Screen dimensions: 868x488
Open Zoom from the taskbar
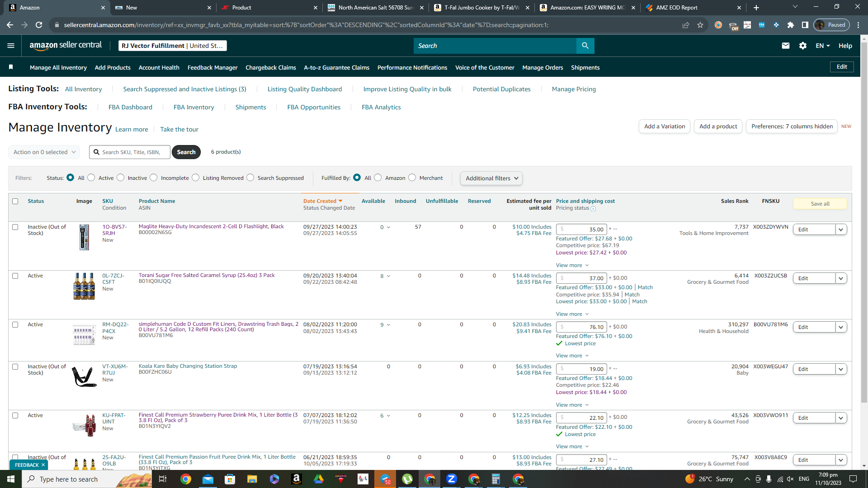pos(452,479)
